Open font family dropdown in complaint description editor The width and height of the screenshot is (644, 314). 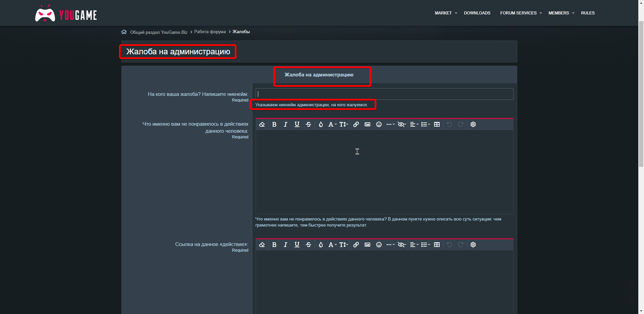pos(332,124)
